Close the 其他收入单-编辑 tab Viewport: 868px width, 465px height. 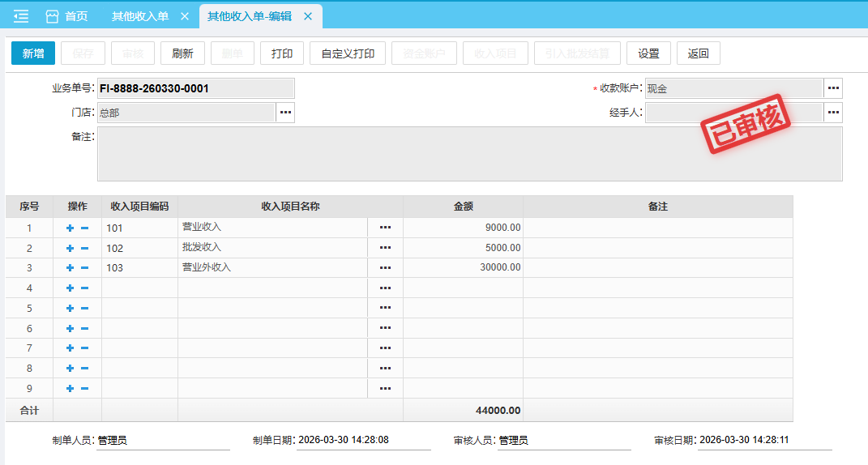308,16
